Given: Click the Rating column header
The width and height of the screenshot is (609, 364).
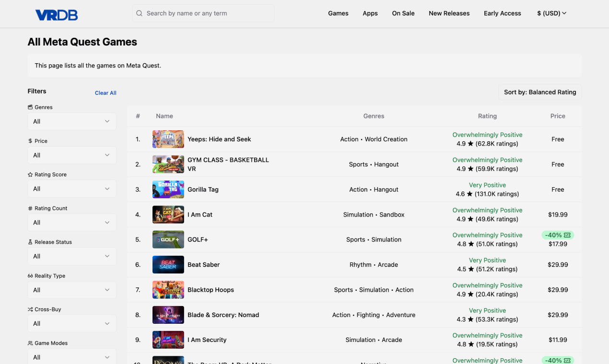Looking at the screenshot, I should pyautogui.click(x=487, y=116).
